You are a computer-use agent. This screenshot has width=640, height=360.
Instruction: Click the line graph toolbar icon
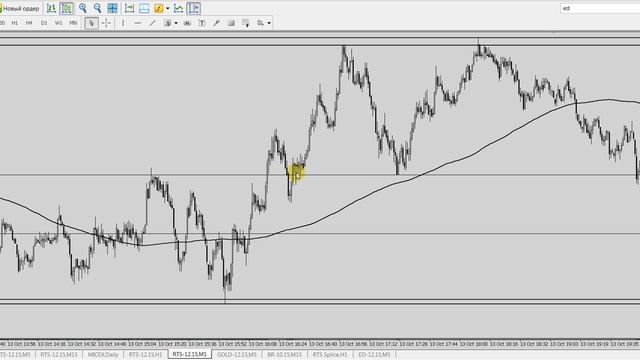pyautogui.click(x=178, y=8)
